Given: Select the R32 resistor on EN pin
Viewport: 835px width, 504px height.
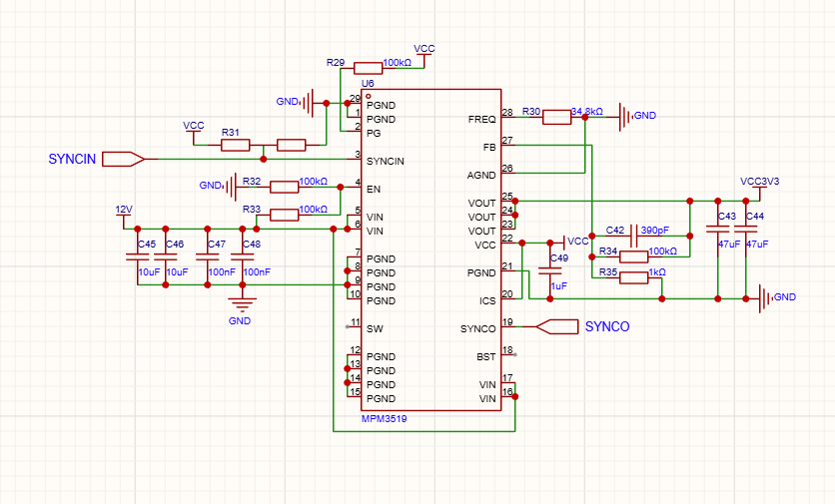Looking at the screenshot, I should pos(285,186).
